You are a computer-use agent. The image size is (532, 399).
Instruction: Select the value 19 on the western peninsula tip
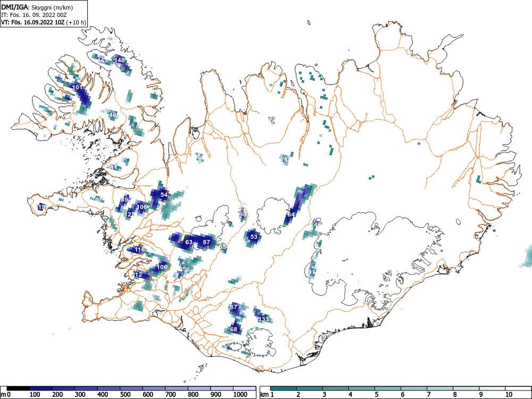coord(41,206)
